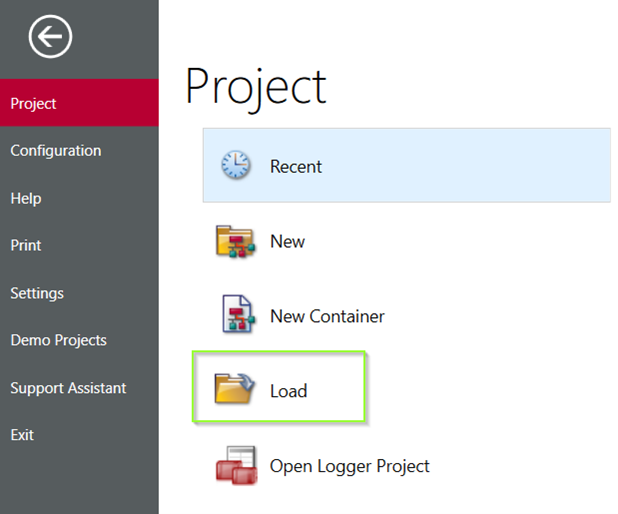Click the Open Logger Project text

pyautogui.click(x=350, y=466)
